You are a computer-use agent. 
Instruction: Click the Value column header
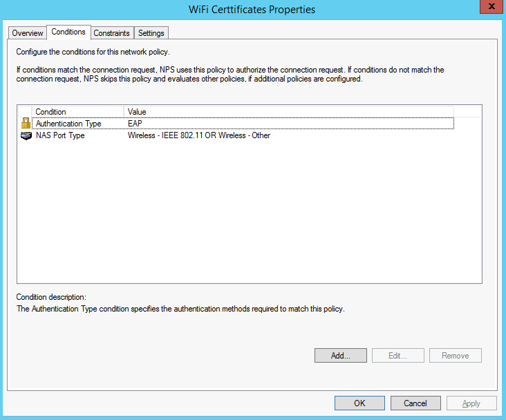(289, 112)
